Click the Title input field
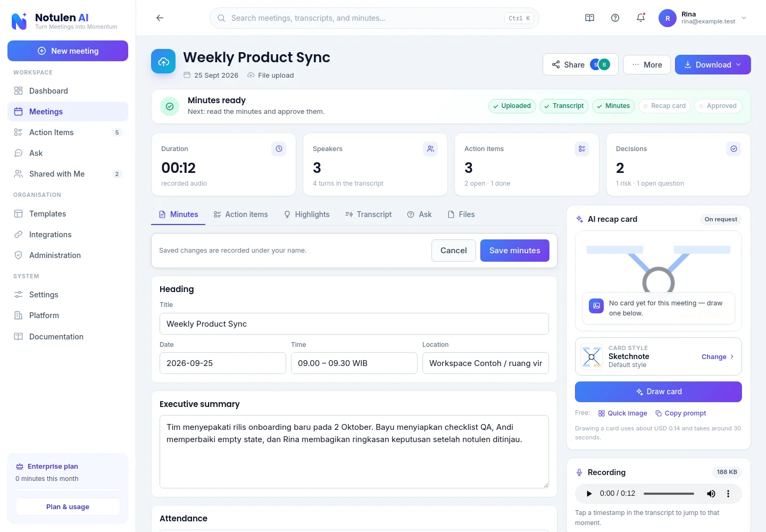 pos(354,324)
